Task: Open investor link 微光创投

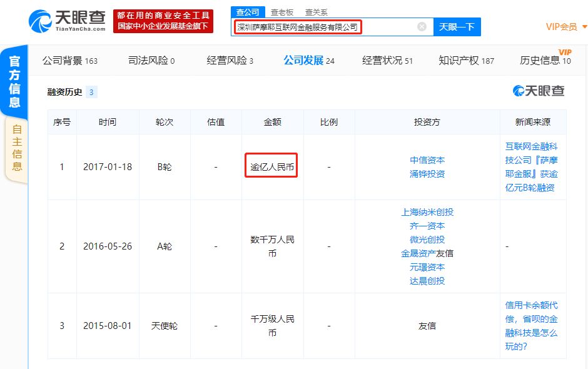Action: (x=427, y=240)
